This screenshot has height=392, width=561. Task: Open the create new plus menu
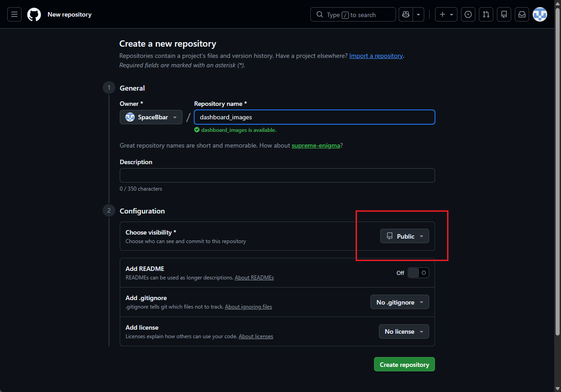(x=446, y=14)
